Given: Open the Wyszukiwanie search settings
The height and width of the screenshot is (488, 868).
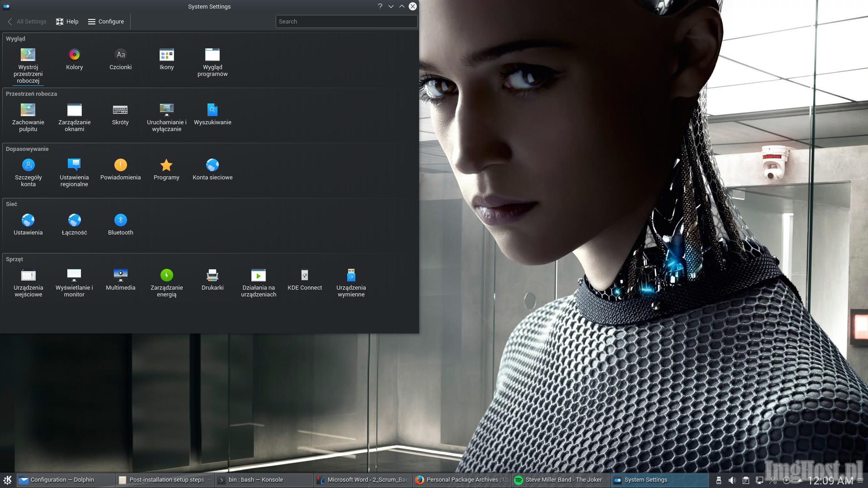Looking at the screenshot, I should 212,114.
